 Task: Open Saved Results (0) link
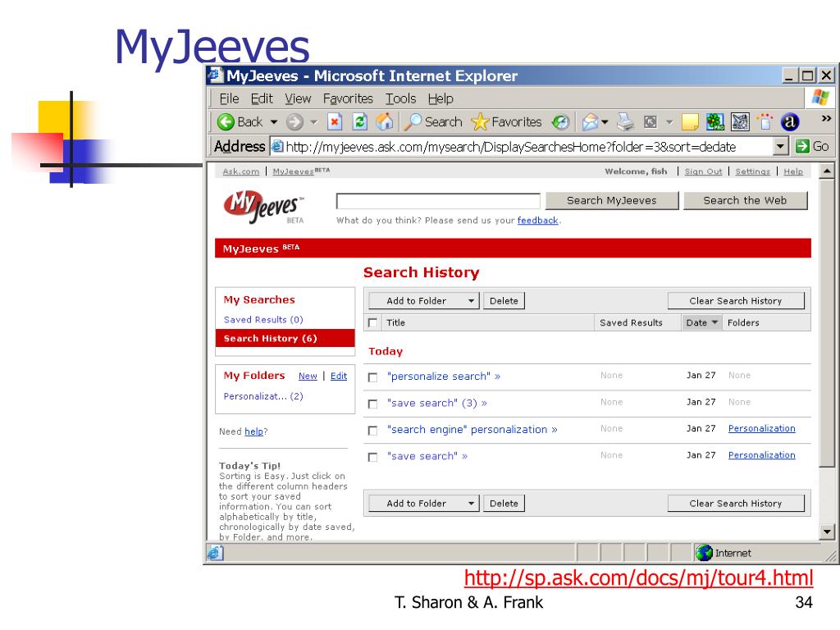coord(263,319)
